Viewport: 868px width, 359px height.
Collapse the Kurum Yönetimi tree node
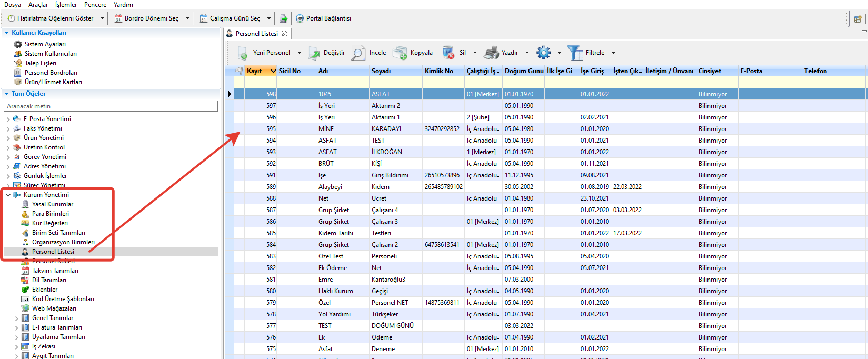(x=8, y=195)
